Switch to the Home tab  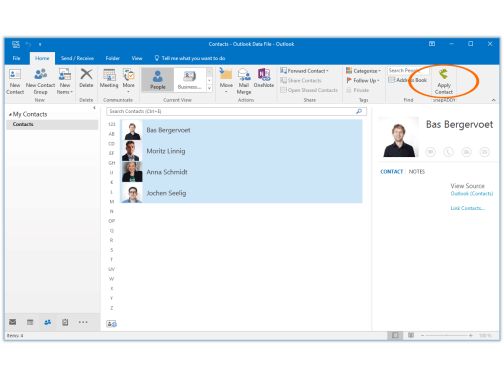[42, 58]
